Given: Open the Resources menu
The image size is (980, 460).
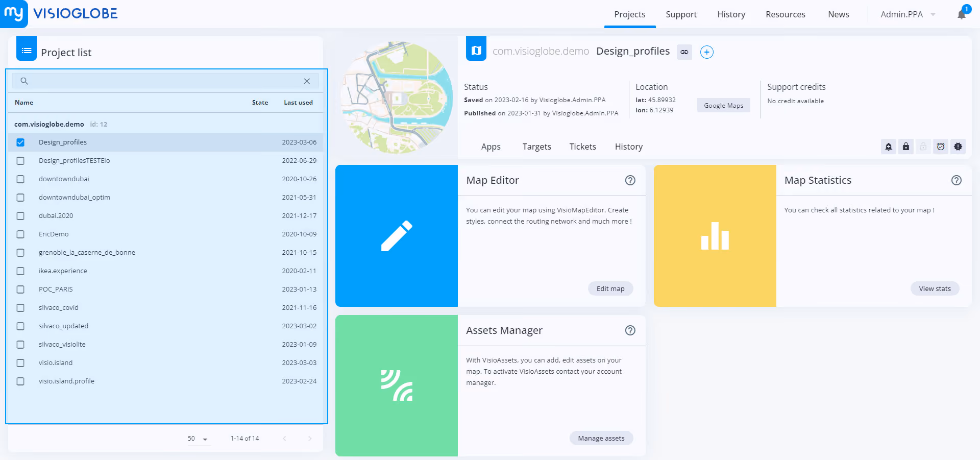Looking at the screenshot, I should point(786,14).
